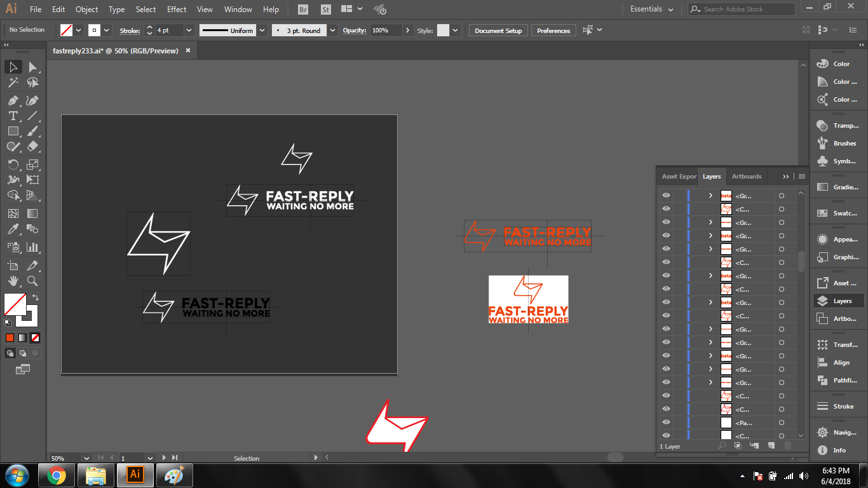The width and height of the screenshot is (868, 488).
Task: Select the Hand tool
Action: click(13, 281)
